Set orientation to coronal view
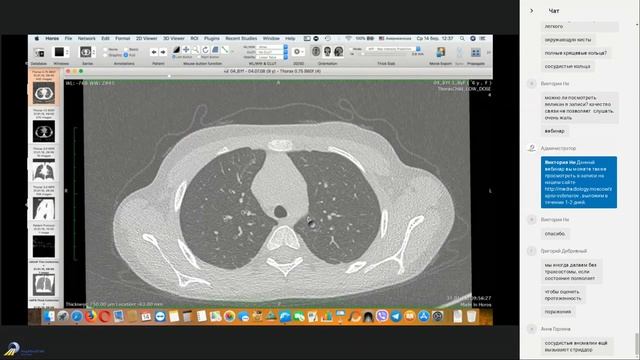Image resolution: width=640 pixels, height=360 pixels. pyautogui.click(x=327, y=51)
